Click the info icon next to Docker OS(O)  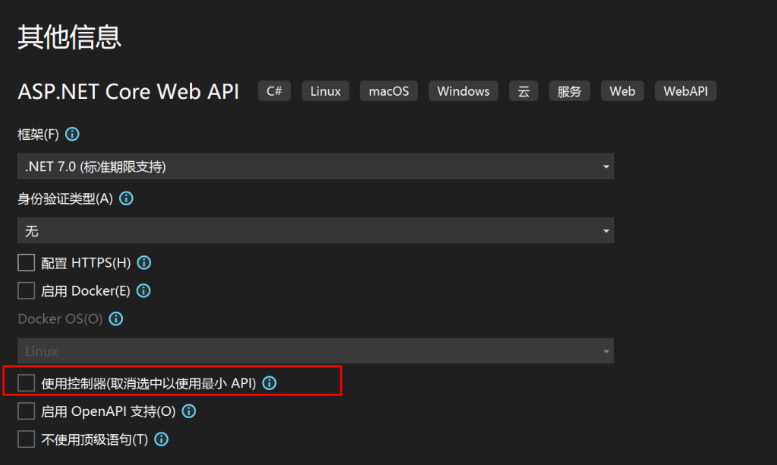point(116,319)
